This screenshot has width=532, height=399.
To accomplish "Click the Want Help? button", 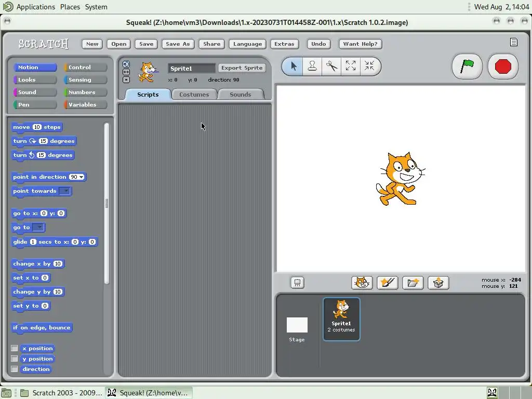I will tap(360, 44).
